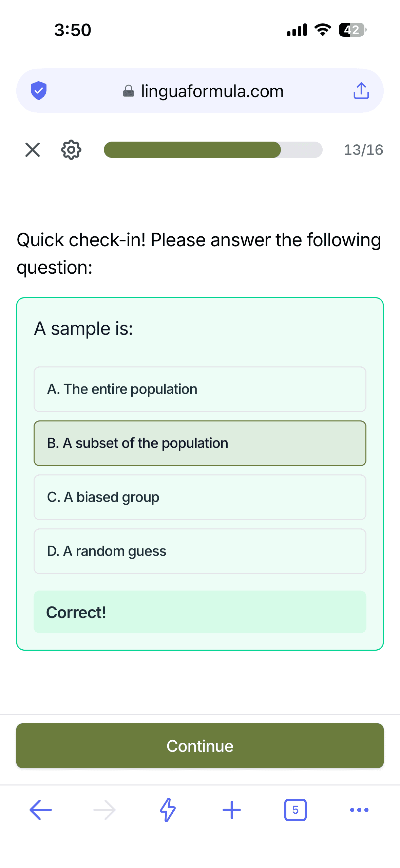Select option C. A biased group

[x=200, y=497]
